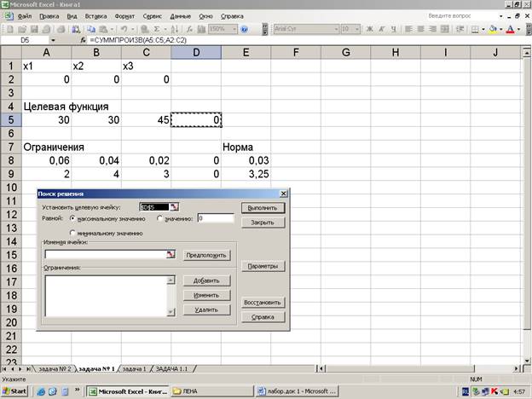Click the fill color bucket icon
This screenshot has height=399, width=532.
coord(493,29)
